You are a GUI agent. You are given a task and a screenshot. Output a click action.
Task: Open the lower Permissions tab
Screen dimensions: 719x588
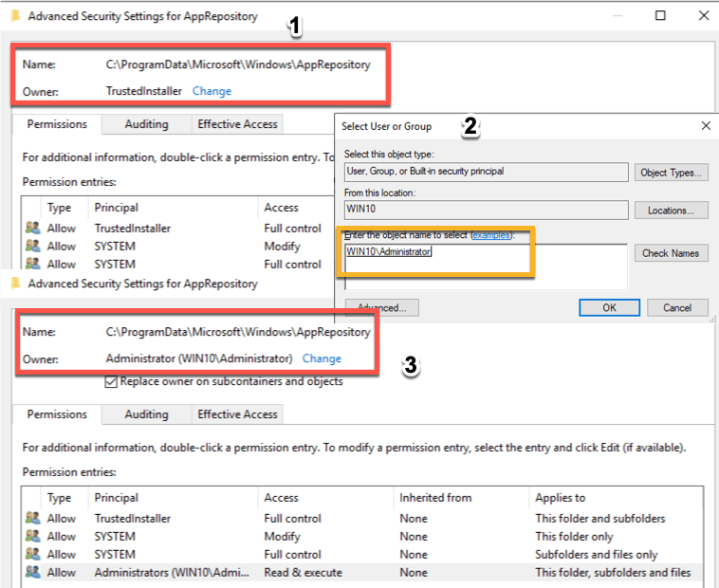(57, 414)
